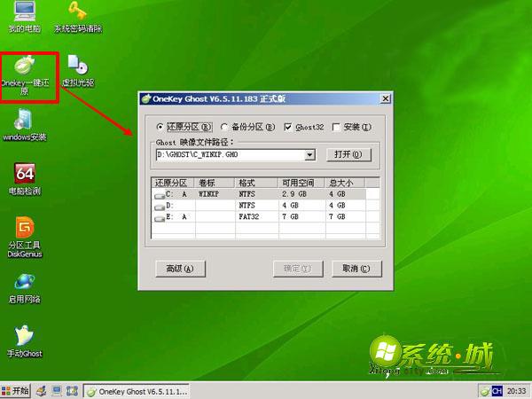Open the 我的电脑 desktop icon
The width and height of the screenshot is (532, 399).
click(x=25, y=17)
